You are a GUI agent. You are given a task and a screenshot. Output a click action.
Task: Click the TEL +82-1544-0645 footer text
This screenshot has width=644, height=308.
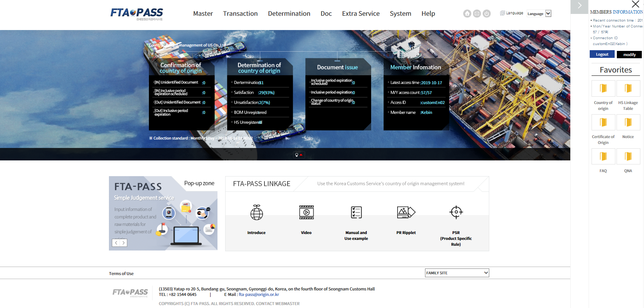[178, 294]
